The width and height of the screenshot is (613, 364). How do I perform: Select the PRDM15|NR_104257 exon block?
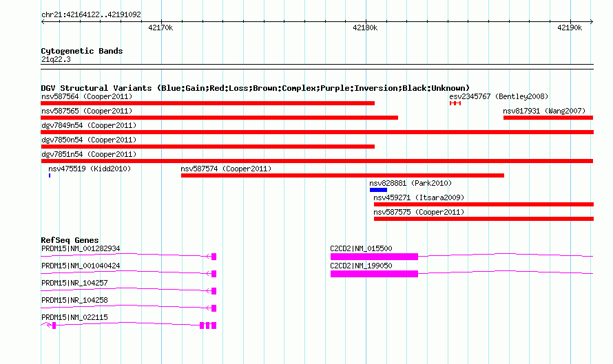click(214, 291)
